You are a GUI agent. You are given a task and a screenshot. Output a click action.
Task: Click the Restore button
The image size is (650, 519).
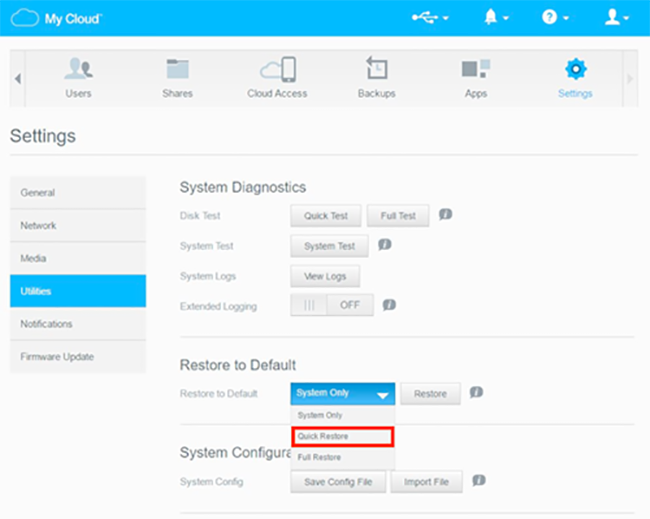coord(430,394)
